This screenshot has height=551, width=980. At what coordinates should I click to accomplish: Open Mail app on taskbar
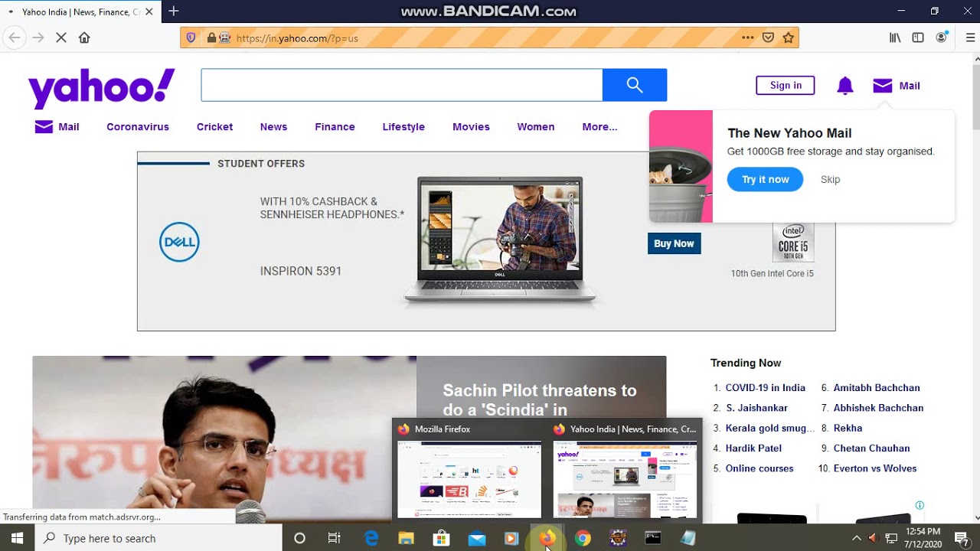point(477,538)
